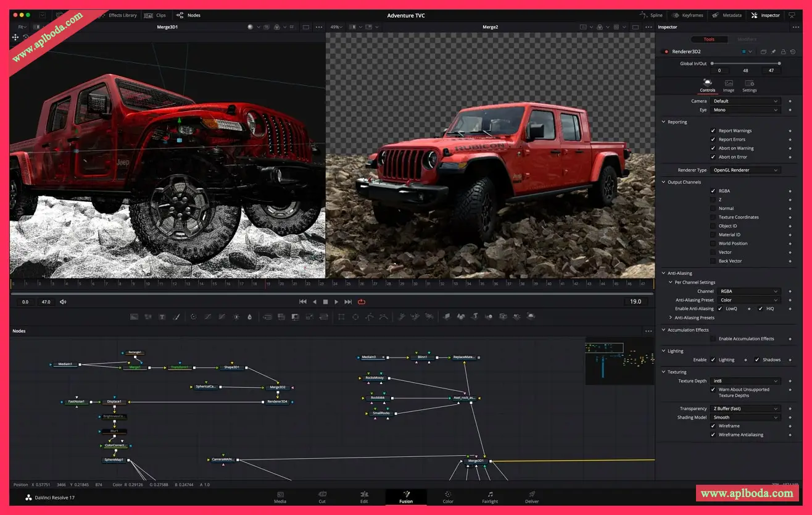
Task: Select the Paint brush tool
Action: pos(176,317)
